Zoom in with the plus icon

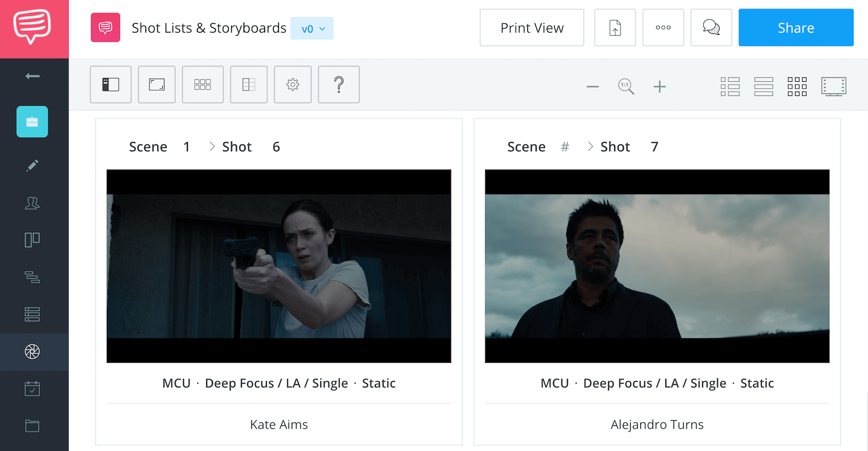click(x=660, y=87)
